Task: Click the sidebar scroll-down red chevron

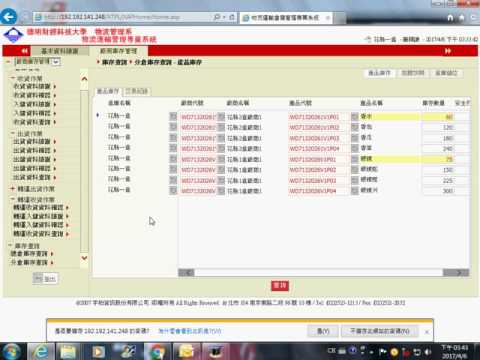Action: click(84, 258)
